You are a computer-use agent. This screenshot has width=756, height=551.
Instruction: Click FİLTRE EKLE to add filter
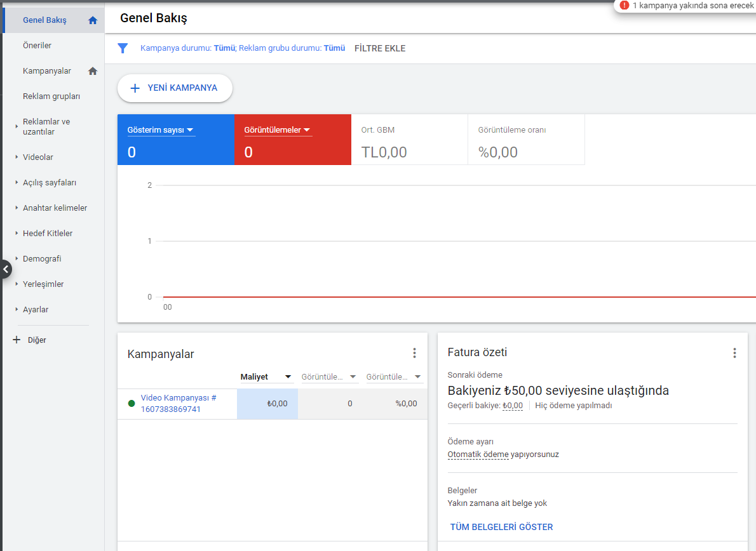point(380,48)
